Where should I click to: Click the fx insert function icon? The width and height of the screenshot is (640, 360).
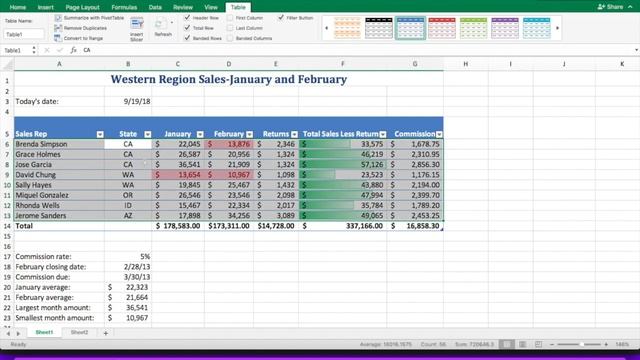tap(73, 50)
